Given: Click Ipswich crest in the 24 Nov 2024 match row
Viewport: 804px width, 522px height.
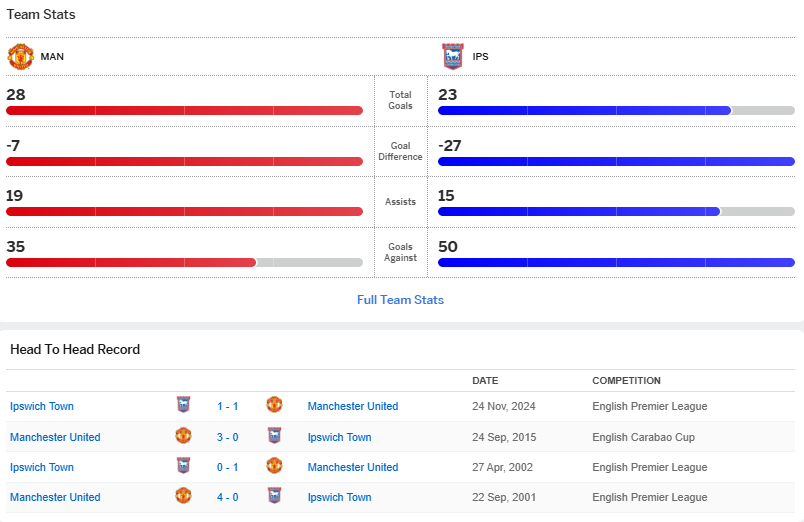Looking at the screenshot, I should pyautogui.click(x=183, y=406).
